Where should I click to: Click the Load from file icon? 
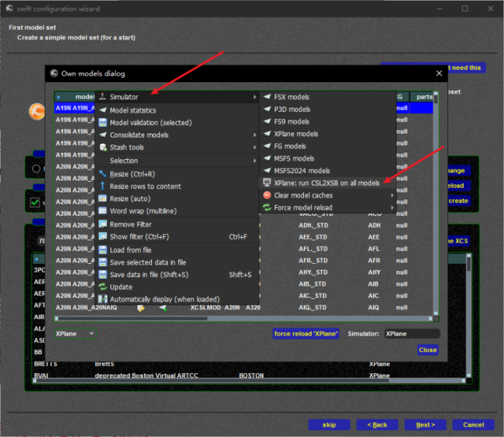(103, 250)
